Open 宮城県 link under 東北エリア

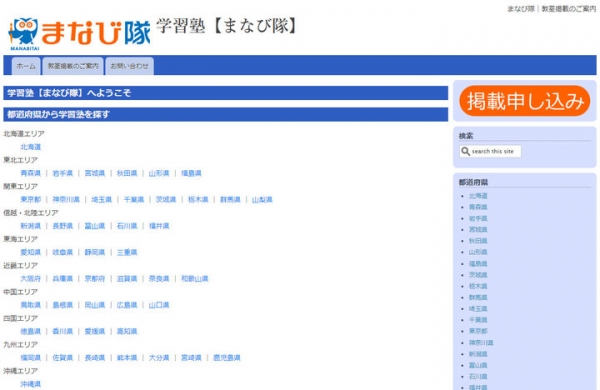click(x=95, y=173)
